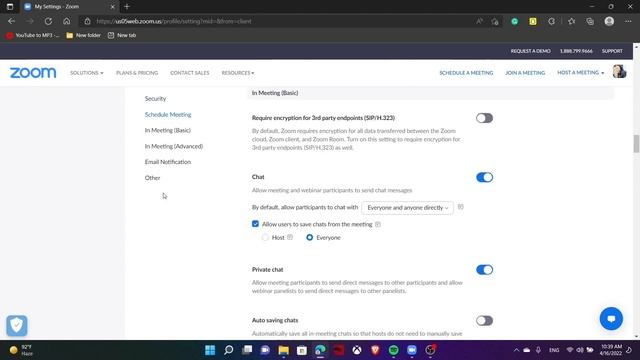640x360 pixels.
Task: Open the user profile avatar in the Zoom header
Action: pyautogui.click(x=619, y=72)
